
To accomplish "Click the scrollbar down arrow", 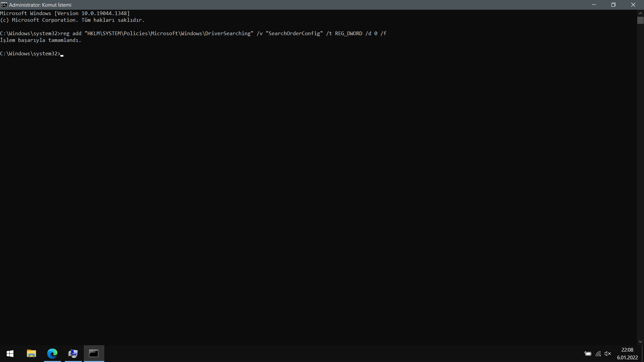I will 640,342.
